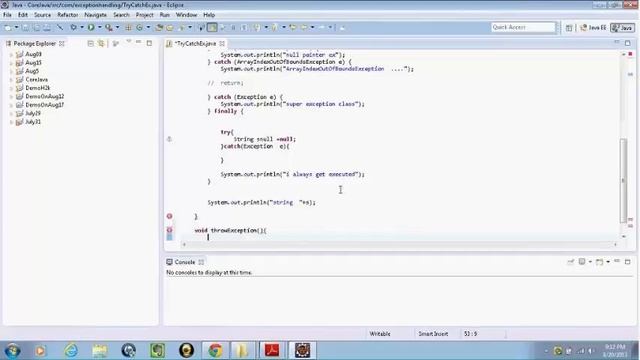640x360 pixels.
Task: Open the Navigate menu
Action: pos(95,15)
